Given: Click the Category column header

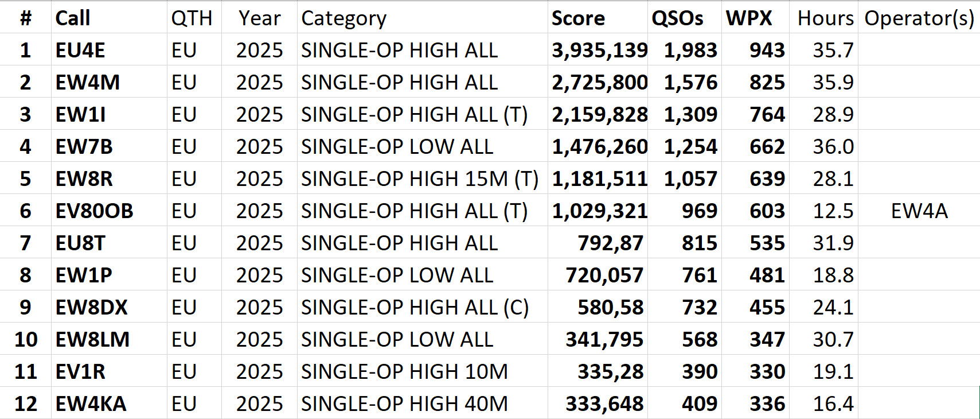Looking at the screenshot, I should pos(344,18).
